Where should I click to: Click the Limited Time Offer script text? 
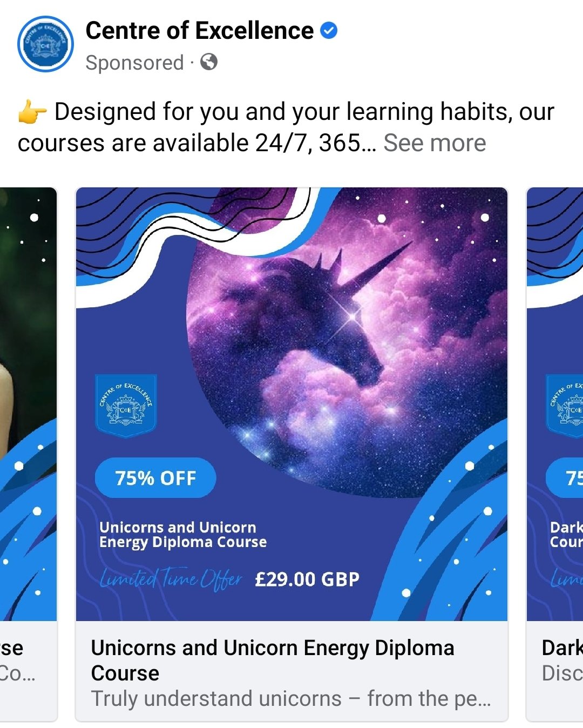(x=171, y=579)
